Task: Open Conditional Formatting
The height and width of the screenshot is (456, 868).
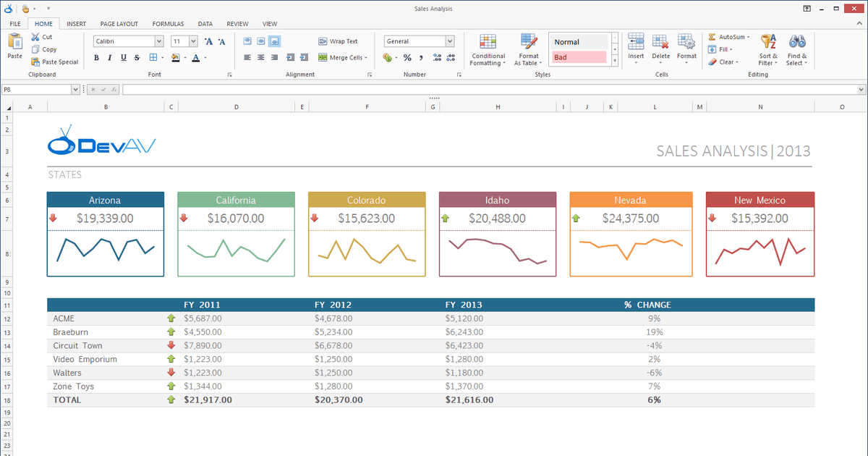Action: [488, 42]
